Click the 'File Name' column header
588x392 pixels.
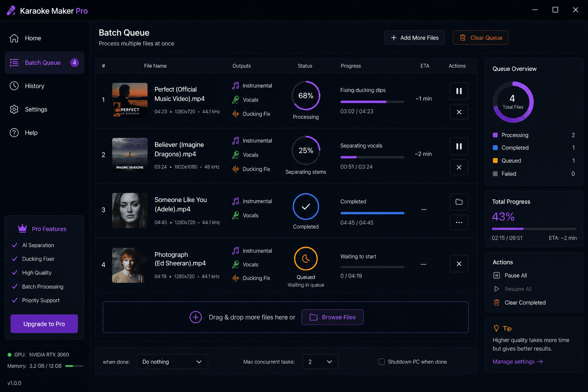click(155, 66)
